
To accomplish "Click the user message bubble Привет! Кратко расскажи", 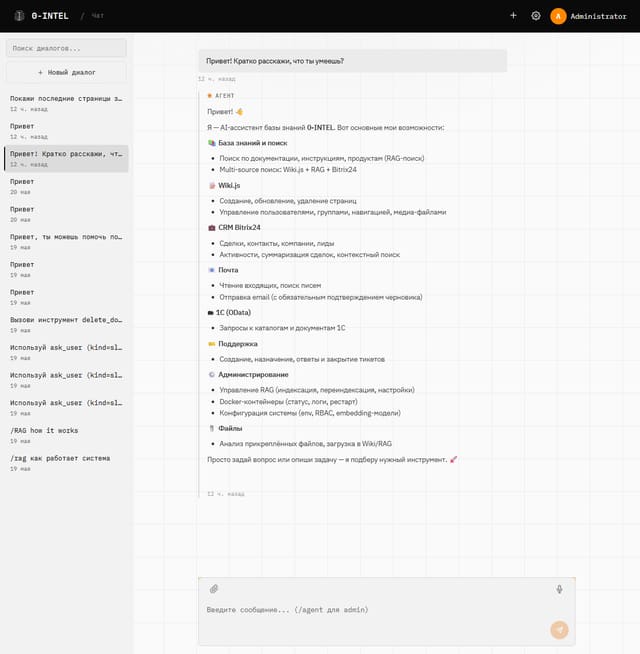I will coord(353,61).
